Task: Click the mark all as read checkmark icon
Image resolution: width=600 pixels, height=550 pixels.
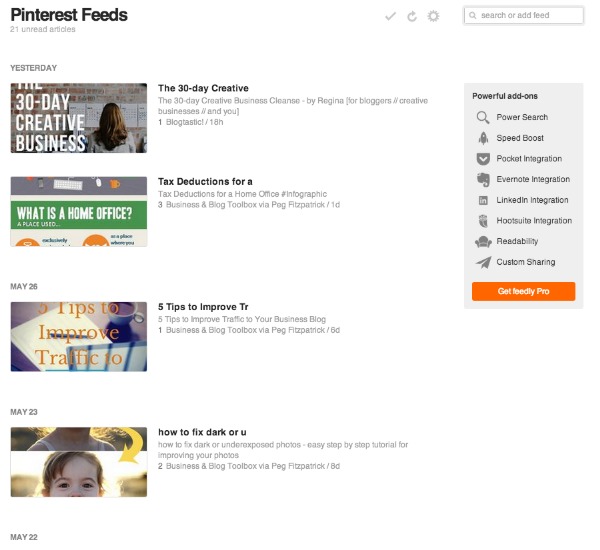Action: pos(390,16)
